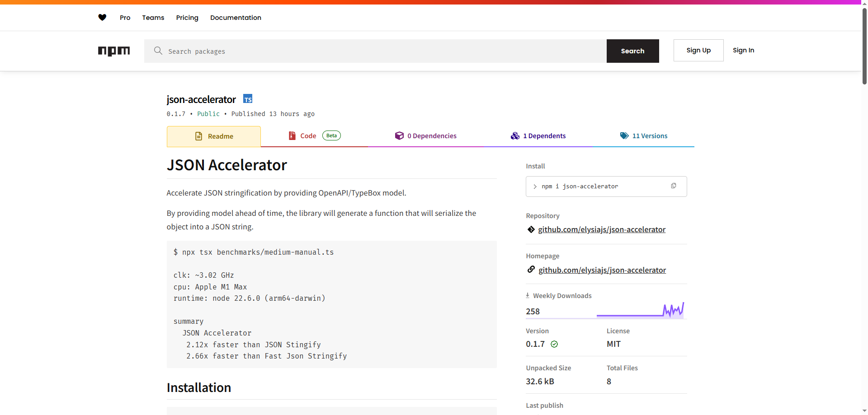Image resolution: width=868 pixels, height=415 pixels.
Task: Click the Public label under package name
Action: point(208,114)
